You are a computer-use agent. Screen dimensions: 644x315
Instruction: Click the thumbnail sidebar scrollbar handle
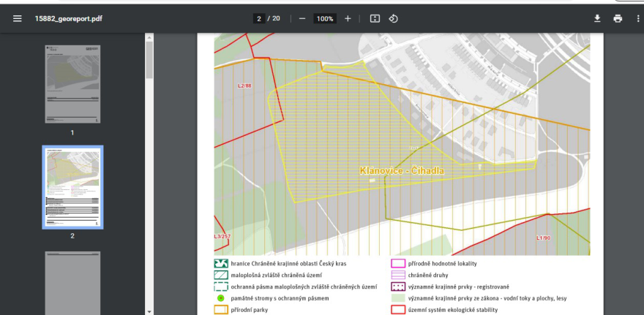[149, 60]
